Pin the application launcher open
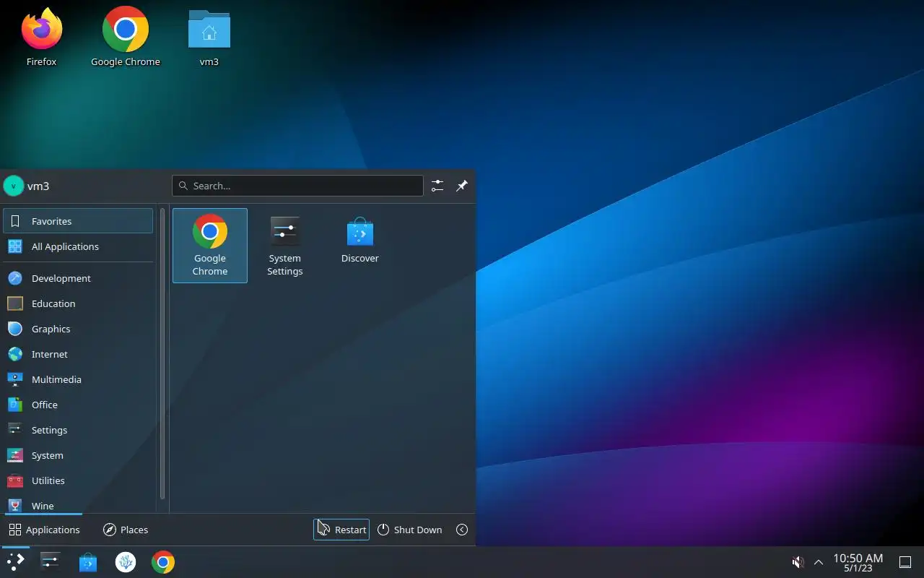 click(x=462, y=186)
